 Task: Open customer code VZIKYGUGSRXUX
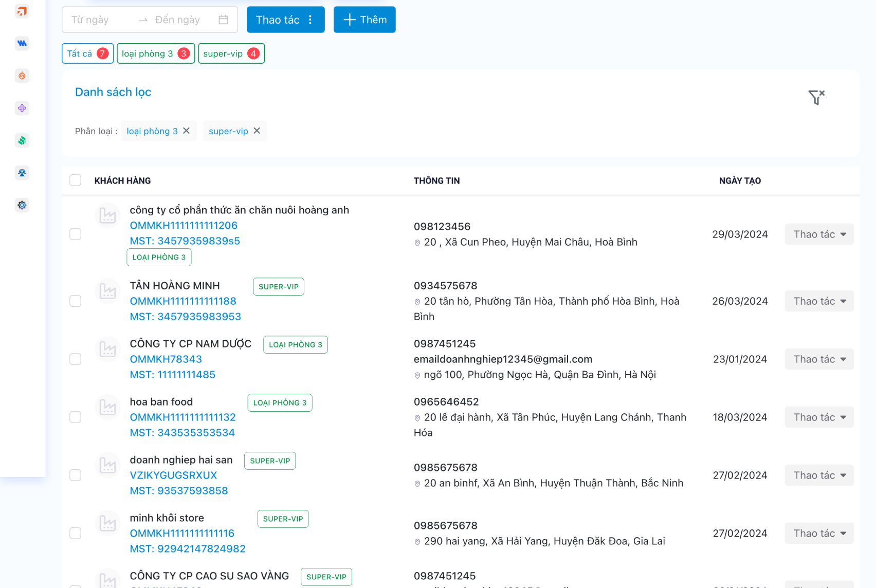coord(173,475)
